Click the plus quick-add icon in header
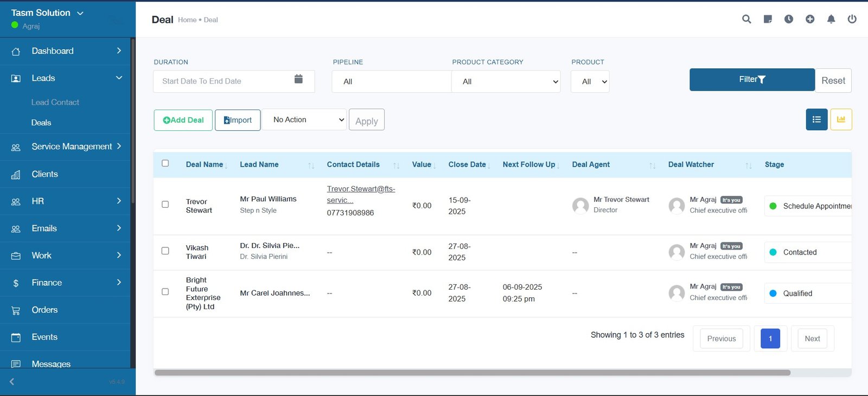The width and height of the screenshot is (868, 396). click(x=810, y=19)
